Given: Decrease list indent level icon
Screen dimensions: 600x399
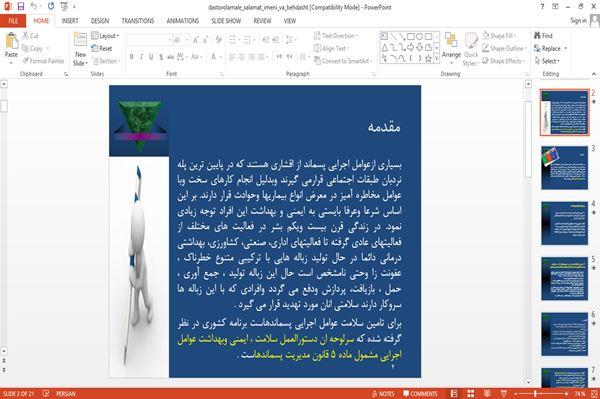Looking at the screenshot, I should pos(266,40).
